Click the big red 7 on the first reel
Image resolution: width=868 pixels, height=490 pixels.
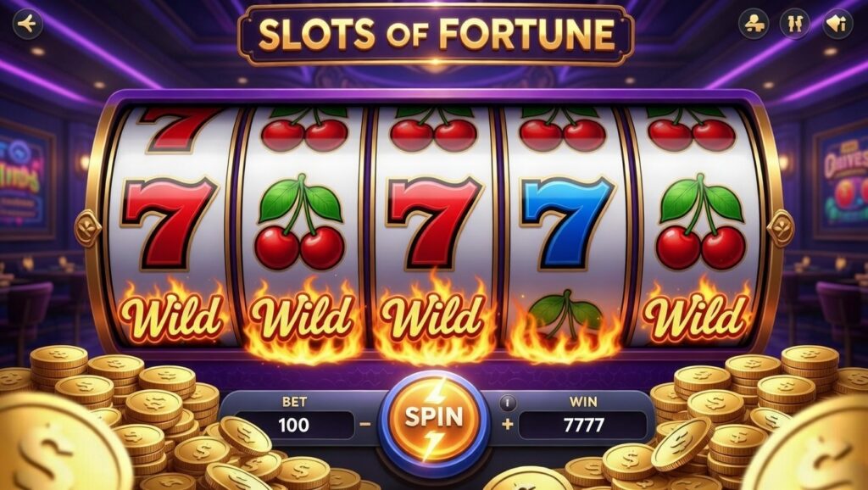pos(169,223)
